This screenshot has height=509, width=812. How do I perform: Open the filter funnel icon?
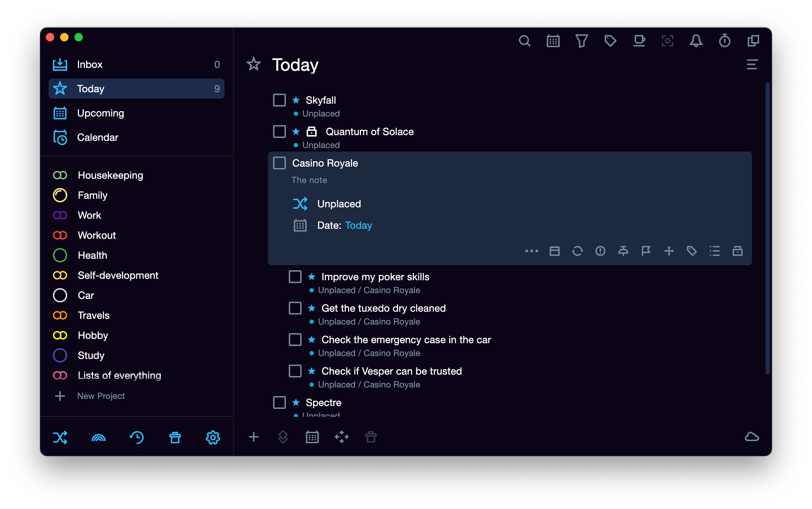tap(581, 41)
